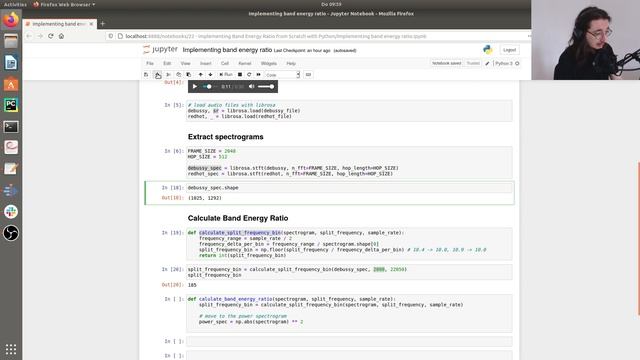Open the Help menu
Screen dimensions: 640x360
[291, 64]
